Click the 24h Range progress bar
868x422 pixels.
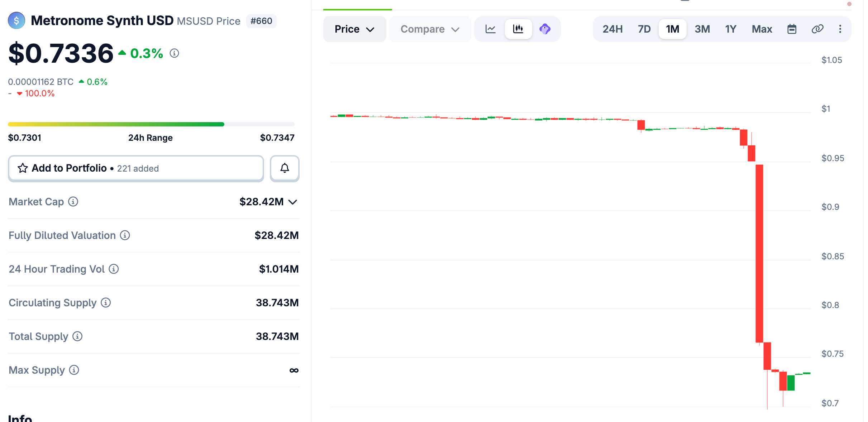(151, 124)
